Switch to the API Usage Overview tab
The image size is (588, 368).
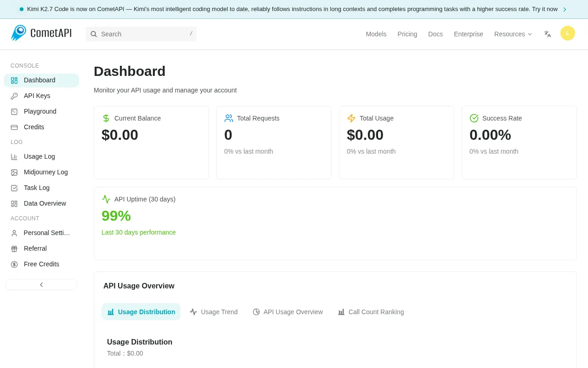coord(288,312)
